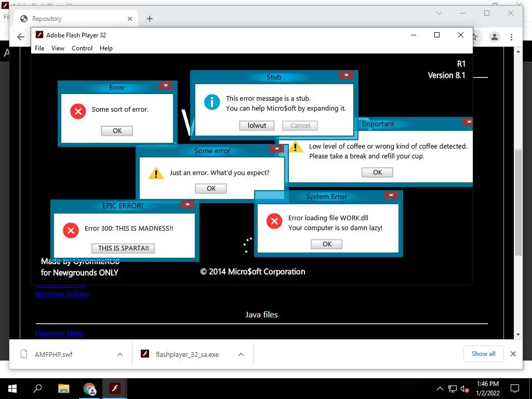This screenshot has width=532, height=399.
Task: Minimize the Adobe Flash Player window
Action: (413, 35)
